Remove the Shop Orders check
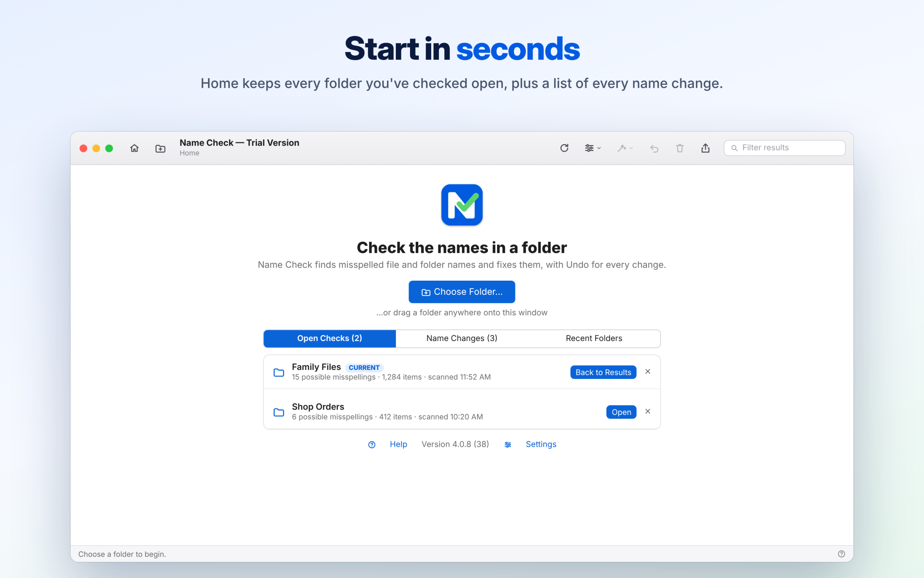Image resolution: width=924 pixels, height=578 pixels. [648, 411]
